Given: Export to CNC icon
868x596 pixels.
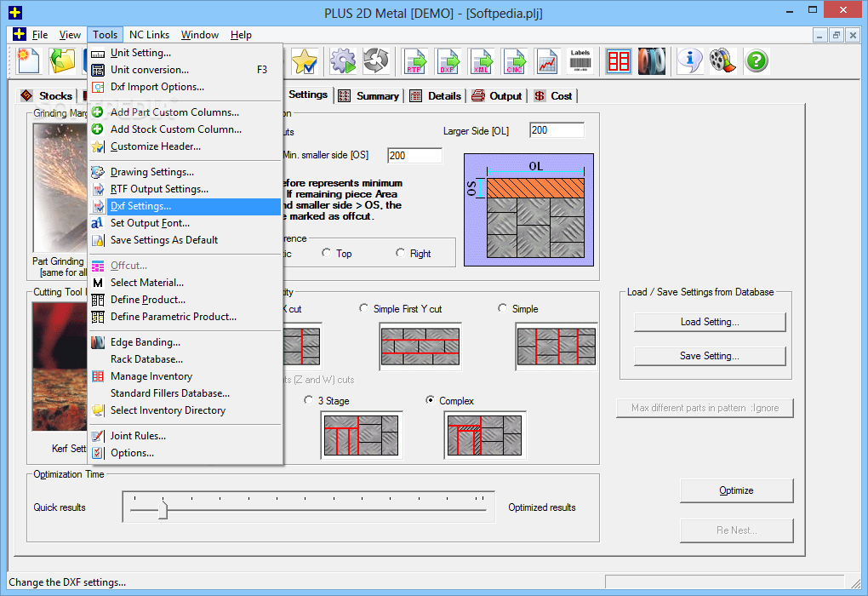Looking at the screenshot, I should [x=515, y=61].
